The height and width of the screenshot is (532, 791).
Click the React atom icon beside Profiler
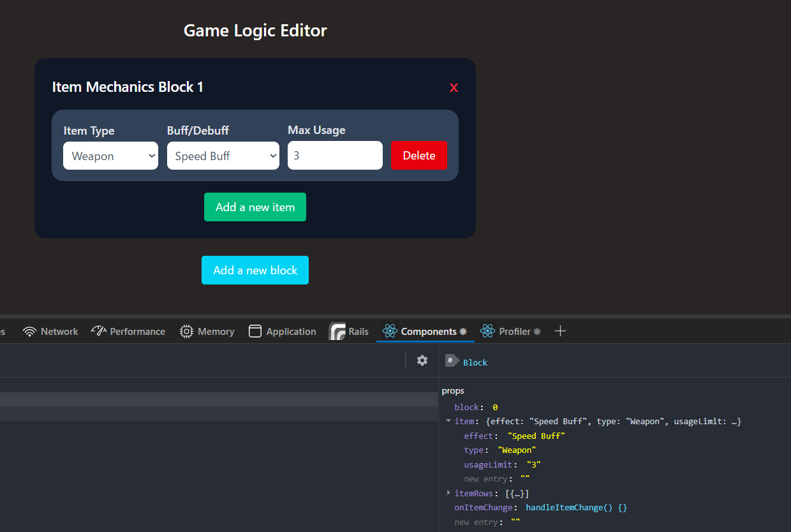point(488,331)
